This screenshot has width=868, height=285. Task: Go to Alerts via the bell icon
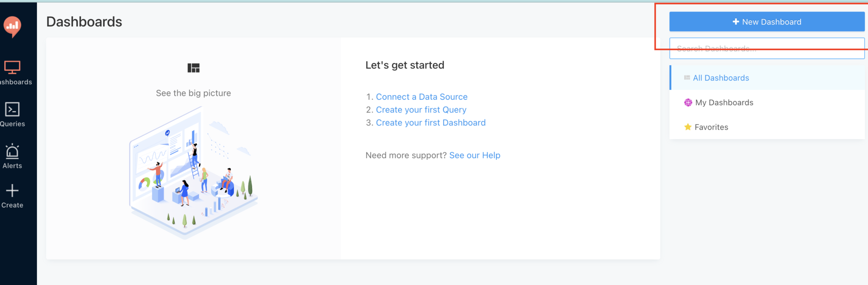click(12, 151)
